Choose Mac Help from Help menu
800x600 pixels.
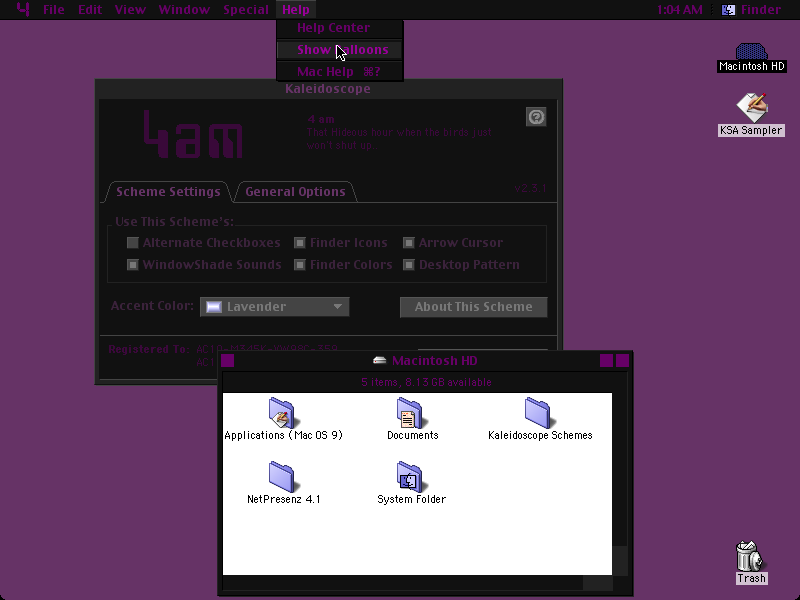click(340, 72)
